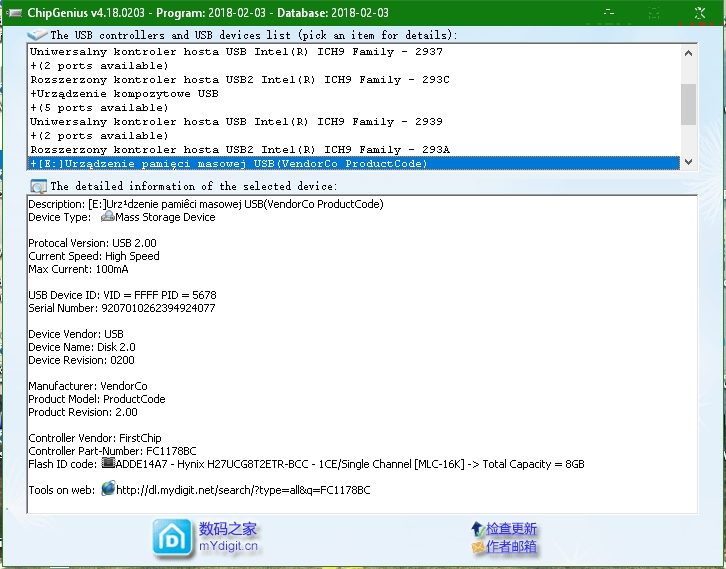The image size is (726, 569).
Task: Click the Max Current 100mA line
Action: click(x=78, y=269)
